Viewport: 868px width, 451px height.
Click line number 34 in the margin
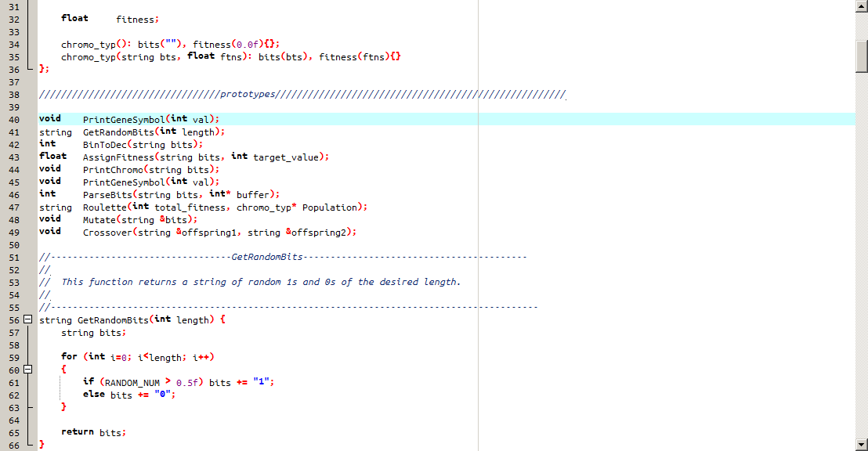click(x=14, y=45)
